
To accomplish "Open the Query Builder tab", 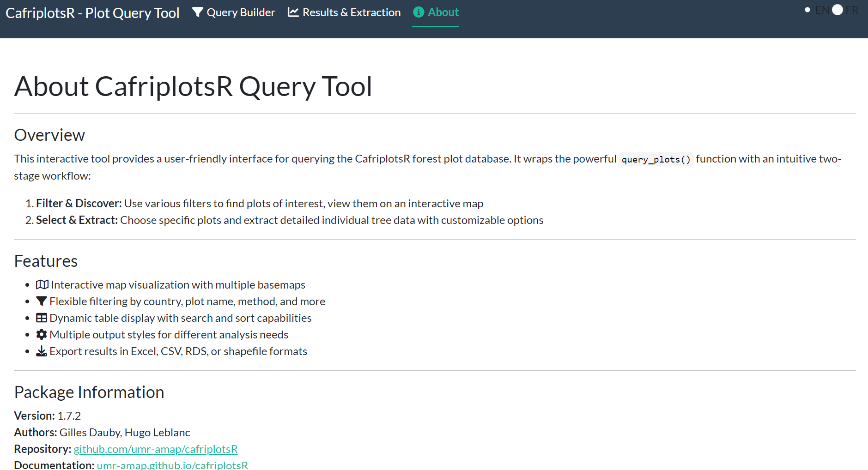I will click(241, 12).
